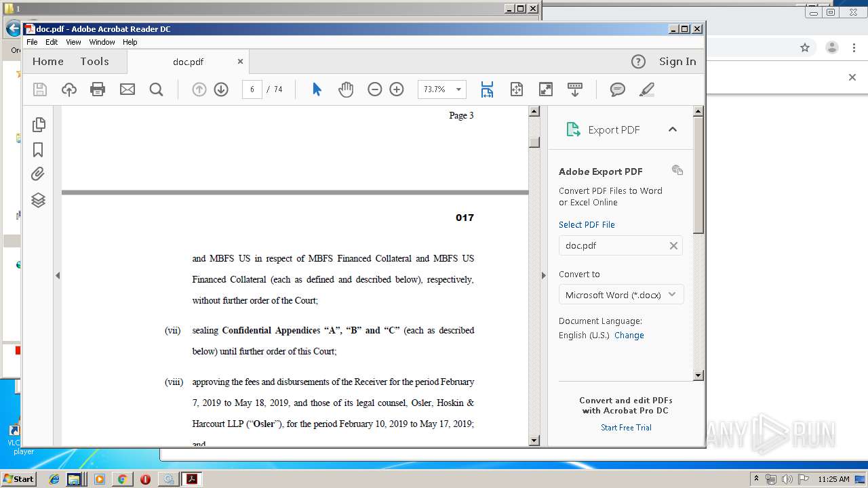Click the upload to cloud icon

tap(69, 89)
